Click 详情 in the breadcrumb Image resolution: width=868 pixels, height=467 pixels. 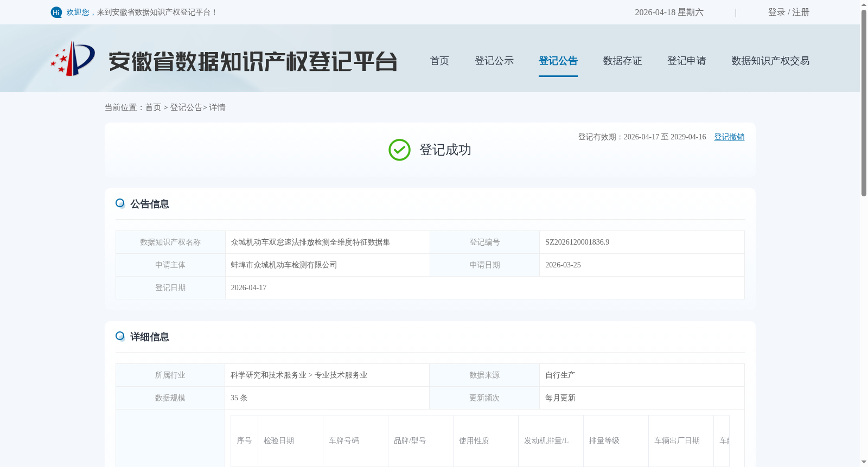point(217,107)
